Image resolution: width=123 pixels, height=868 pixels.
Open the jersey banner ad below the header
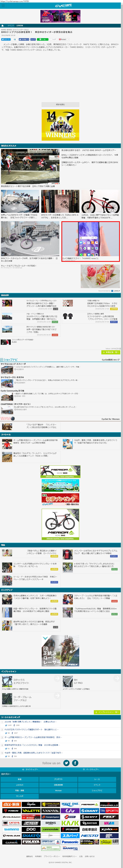coord(60,16)
